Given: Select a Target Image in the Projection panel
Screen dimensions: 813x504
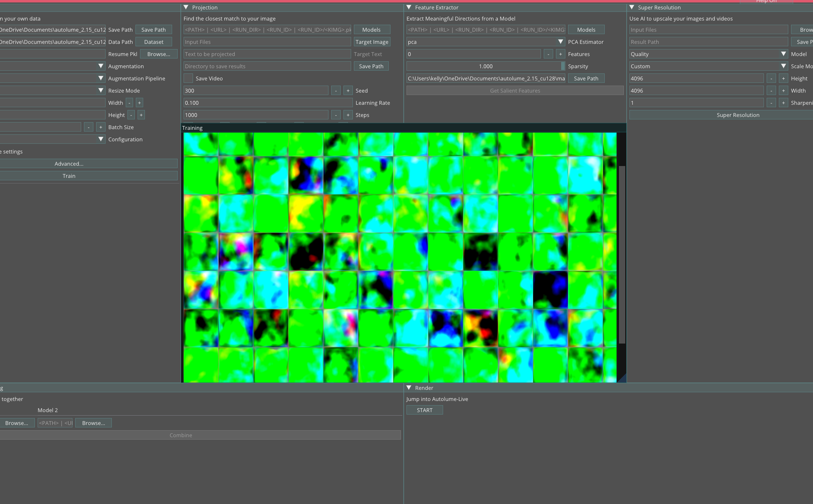Looking at the screenshot, I should [x=372, y=41].
